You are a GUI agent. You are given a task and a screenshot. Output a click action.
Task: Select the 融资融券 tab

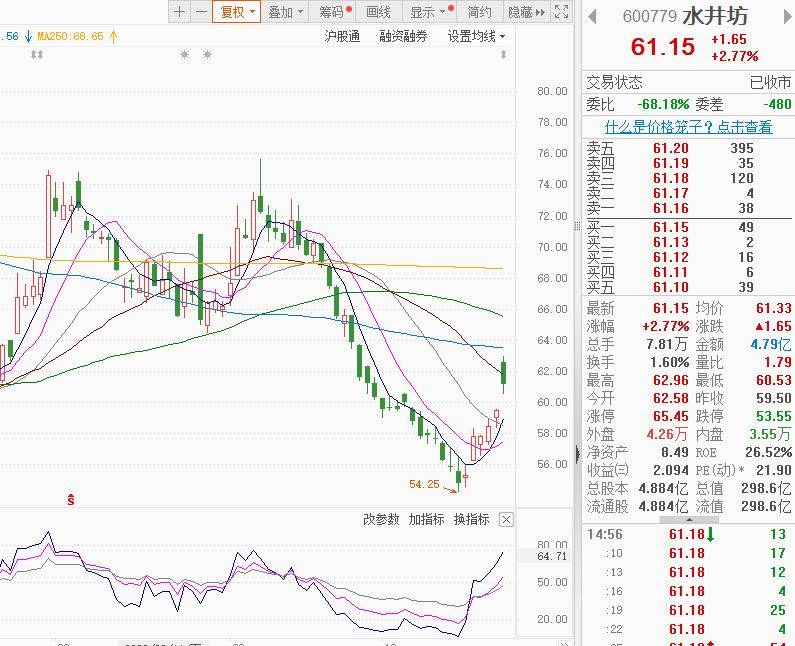[x=403, y=36]
